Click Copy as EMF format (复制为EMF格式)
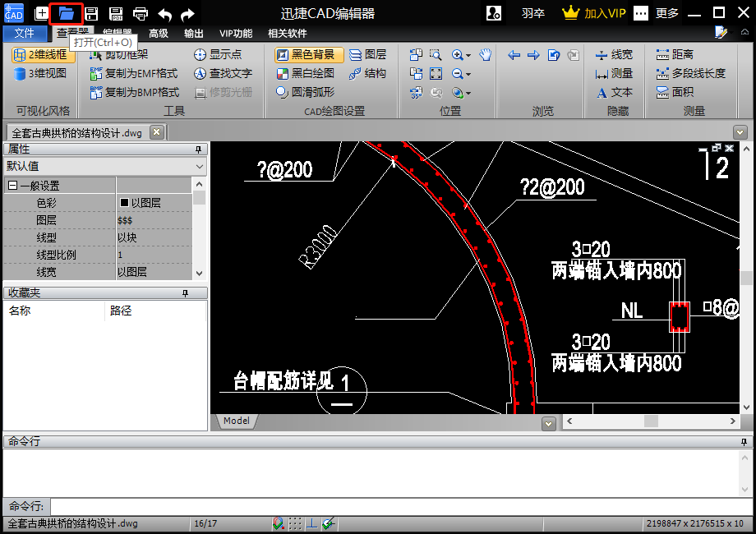The width and height of the screenshot is (756, 534). (134, 73)
